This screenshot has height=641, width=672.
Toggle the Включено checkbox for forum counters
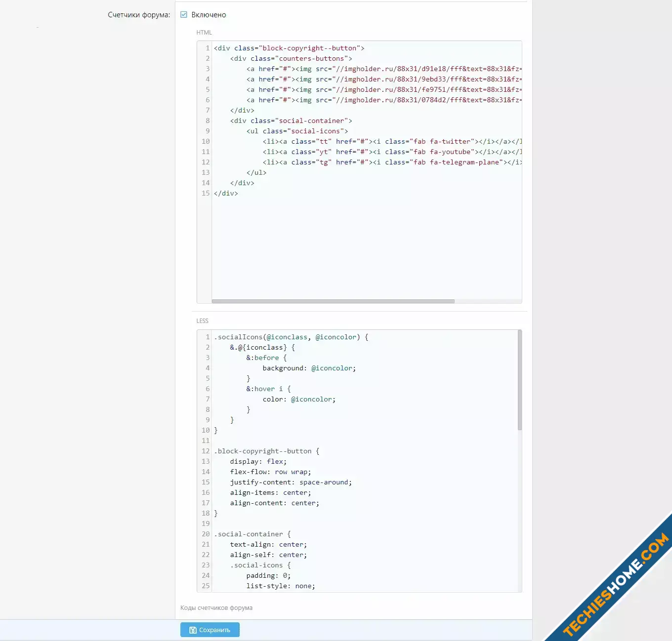pos(184,15)
